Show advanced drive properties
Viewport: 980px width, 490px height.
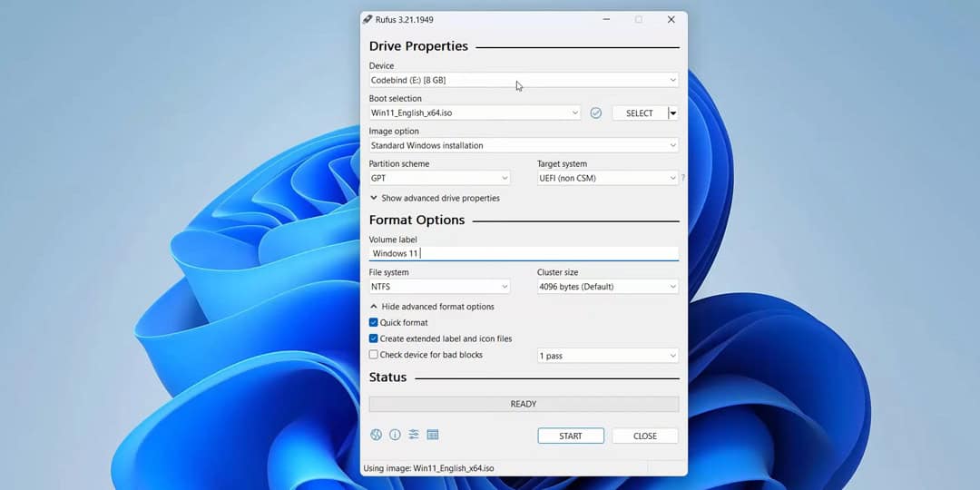coord(434,198)
